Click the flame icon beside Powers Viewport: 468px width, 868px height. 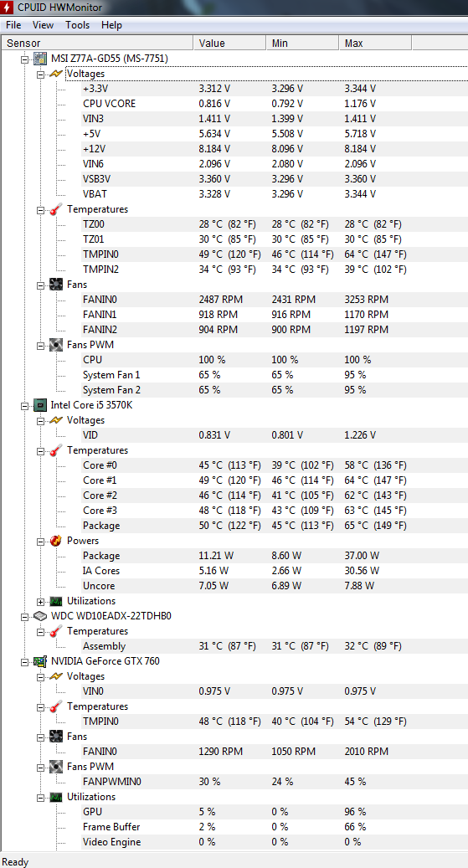click(56, 540)
